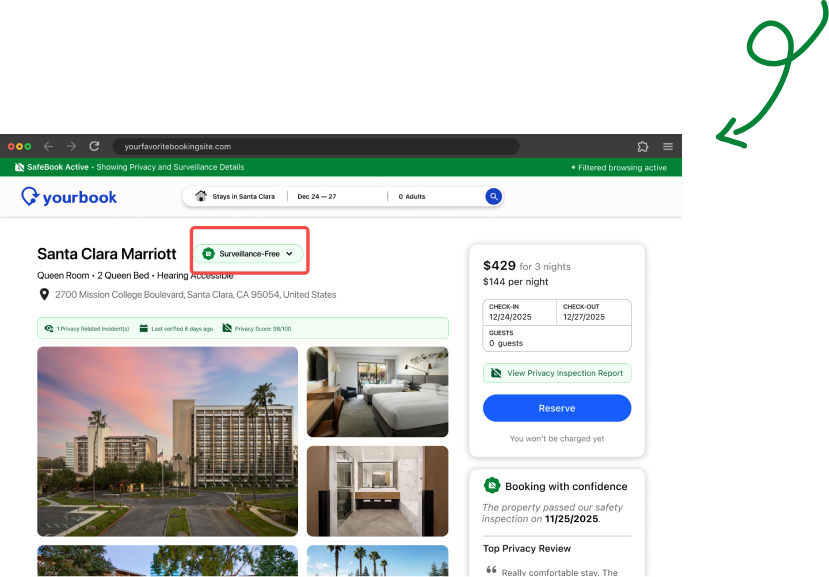Click the yourbook logo
This screenshot has height=577, width=829.
click(x=69, y=197)
